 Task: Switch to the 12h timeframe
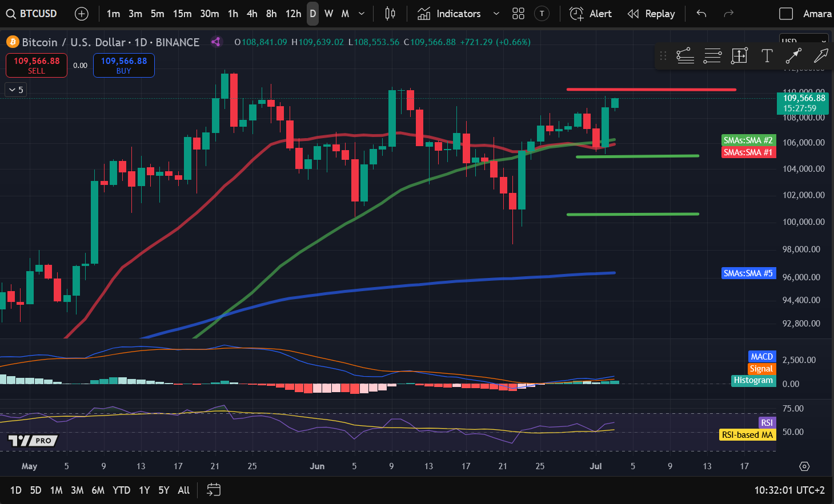[x=293, y=14]
